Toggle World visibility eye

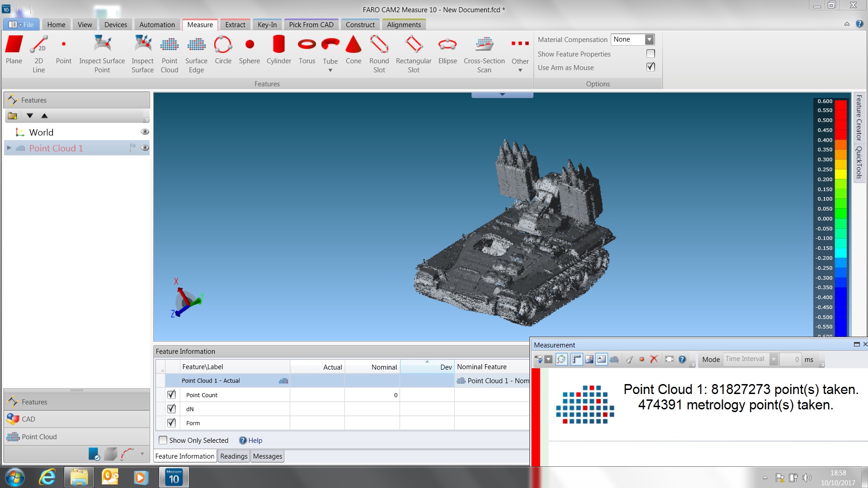145,132
